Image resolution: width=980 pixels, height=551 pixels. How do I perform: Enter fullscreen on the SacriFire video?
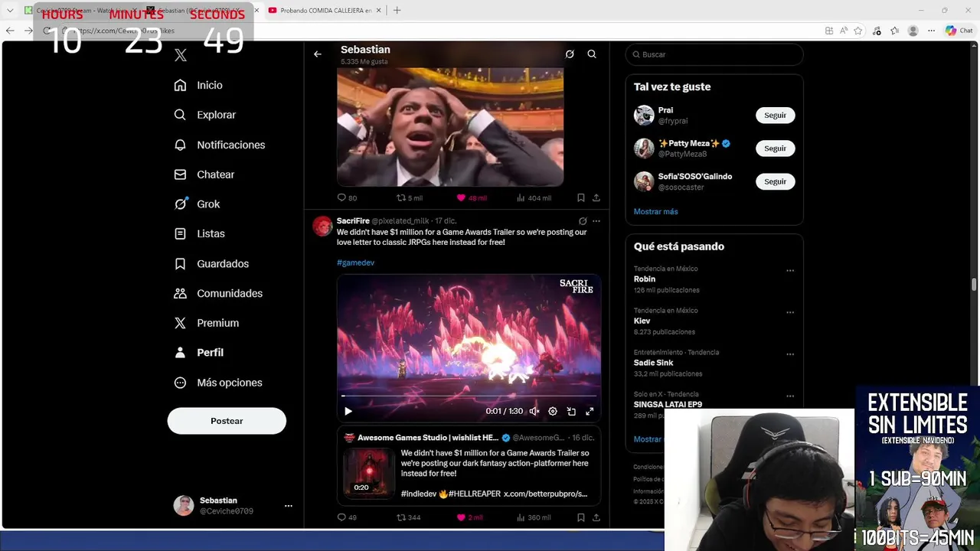click(x=590, y=411)
